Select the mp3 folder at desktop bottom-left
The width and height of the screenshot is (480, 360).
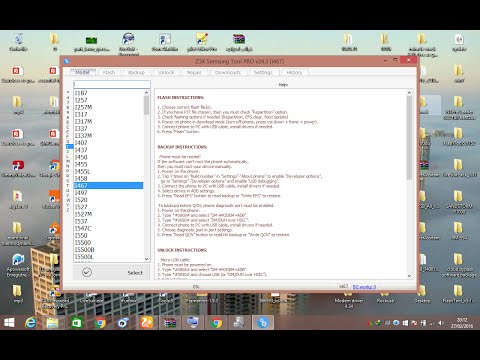point(18,294)
